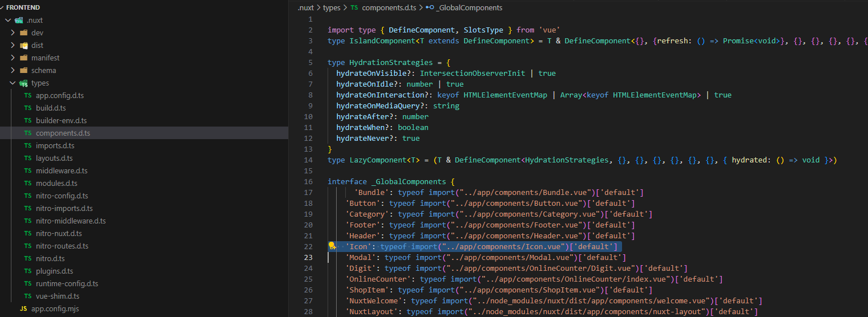Click HydrationStrategies type name on line 5
This screenshot has width=868, height=317.
pos(391,62)
